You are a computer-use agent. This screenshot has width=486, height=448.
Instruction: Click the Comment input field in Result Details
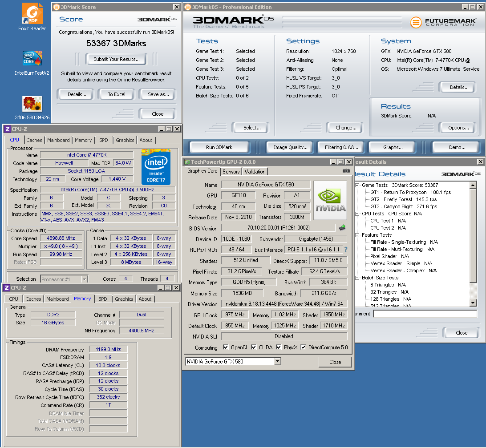tap(425, 314)
